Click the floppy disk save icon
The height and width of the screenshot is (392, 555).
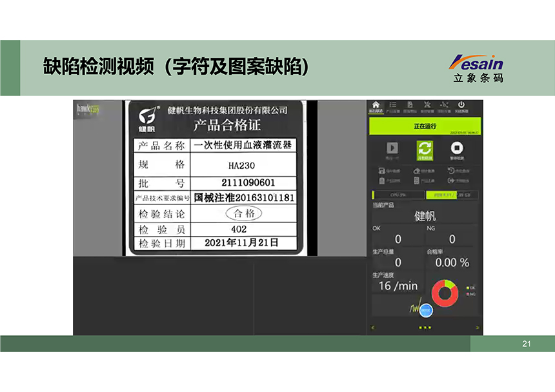[381, 171]
